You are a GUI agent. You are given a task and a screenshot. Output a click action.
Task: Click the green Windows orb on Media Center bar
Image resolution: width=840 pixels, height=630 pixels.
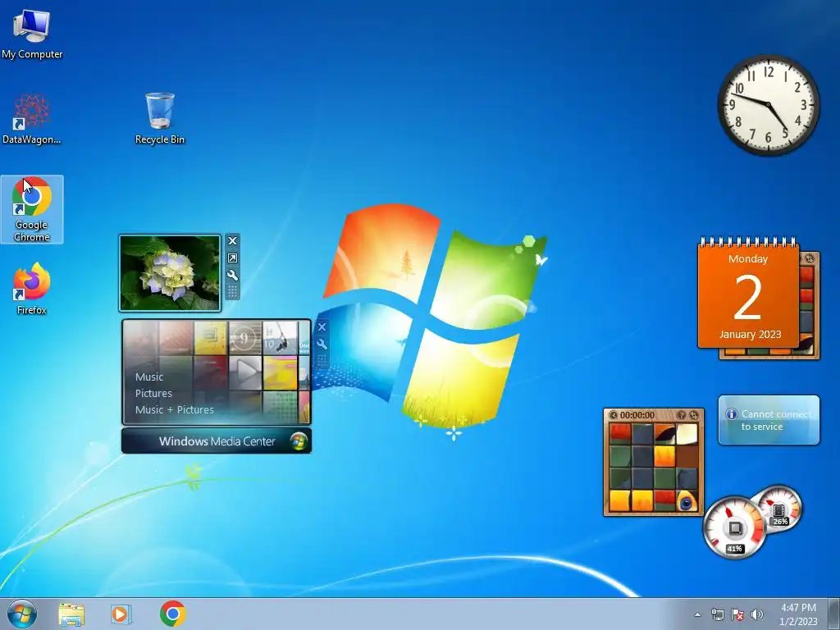(299, 441)
